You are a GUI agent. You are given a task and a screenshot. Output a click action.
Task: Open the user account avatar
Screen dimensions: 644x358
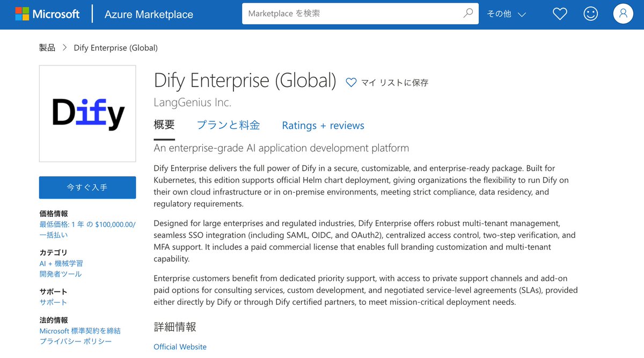tap(623, 14)
